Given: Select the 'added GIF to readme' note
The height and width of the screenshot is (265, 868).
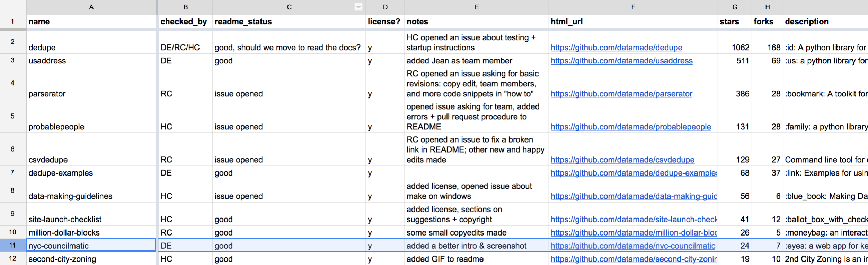Looking at the screenshot, I should [477, 258].
